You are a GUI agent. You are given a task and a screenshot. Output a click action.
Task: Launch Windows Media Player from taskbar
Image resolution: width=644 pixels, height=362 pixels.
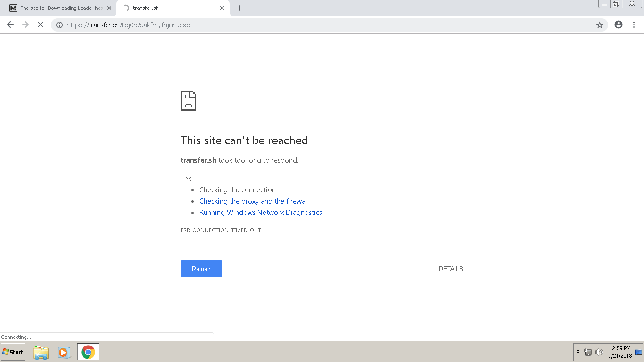(64, 352)
